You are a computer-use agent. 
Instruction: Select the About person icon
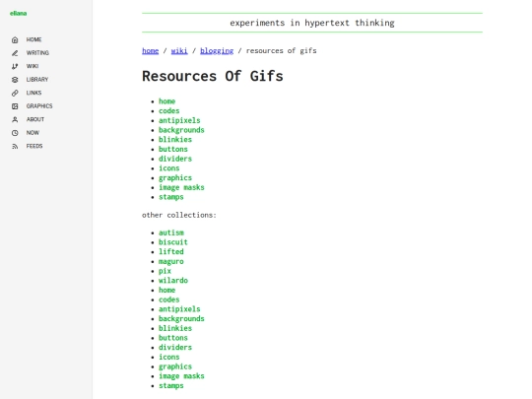pyautogui.click(x=15, y=120)
